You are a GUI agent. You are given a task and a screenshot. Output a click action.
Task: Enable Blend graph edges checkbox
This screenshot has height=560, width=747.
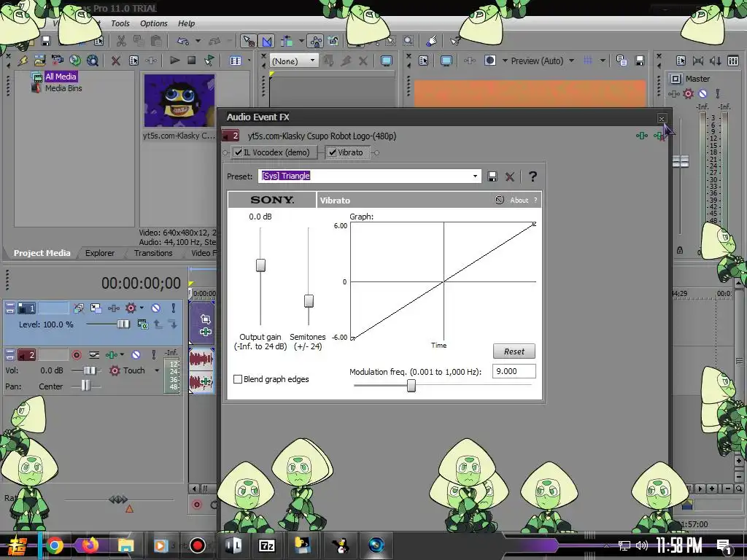pos(238,379)
